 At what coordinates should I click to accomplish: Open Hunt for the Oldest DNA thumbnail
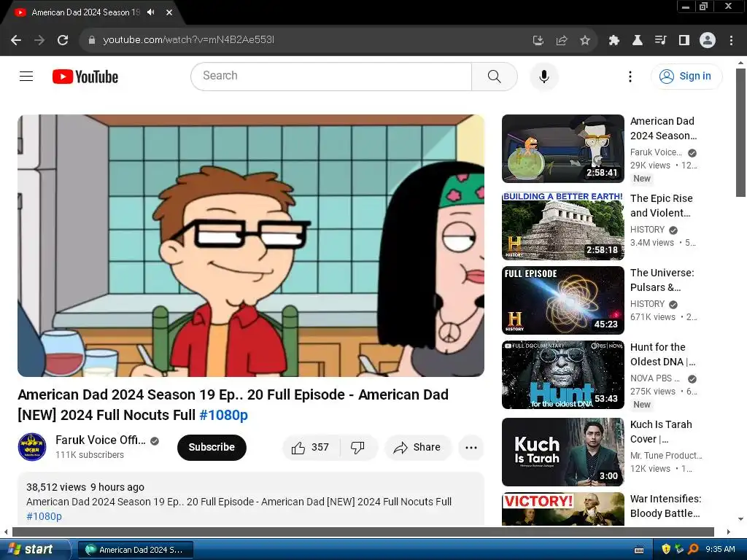pos(562,375)
